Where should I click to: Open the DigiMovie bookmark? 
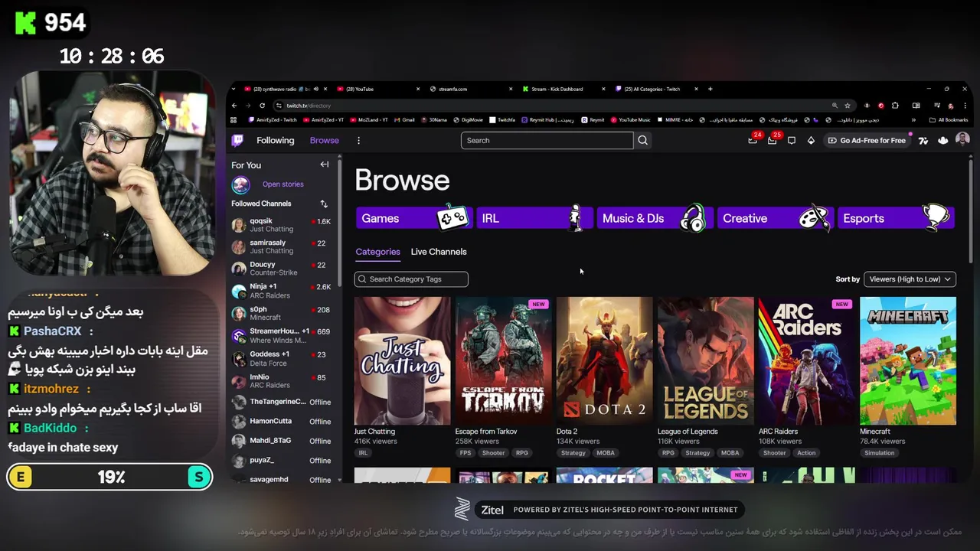(469, 120)
